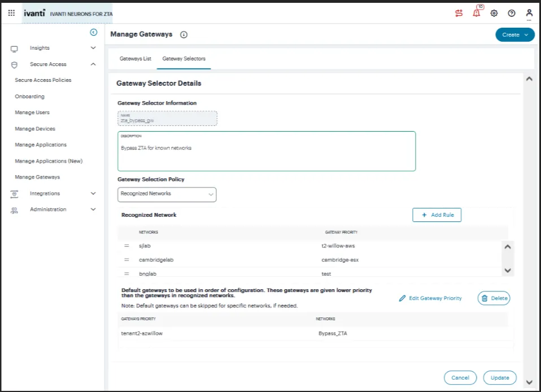Collapse the sidebar with the arrow circle icon
This screenshot has width=541, height=392.
click(x=94, y=32)
